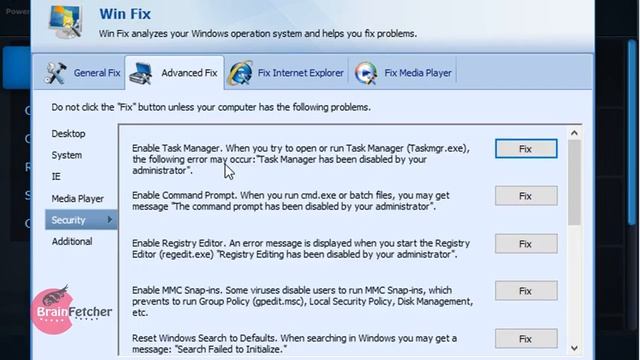Click scrollbar up arrow in fix list
This screenshot has height=360, width=640.
coord(574,133)
